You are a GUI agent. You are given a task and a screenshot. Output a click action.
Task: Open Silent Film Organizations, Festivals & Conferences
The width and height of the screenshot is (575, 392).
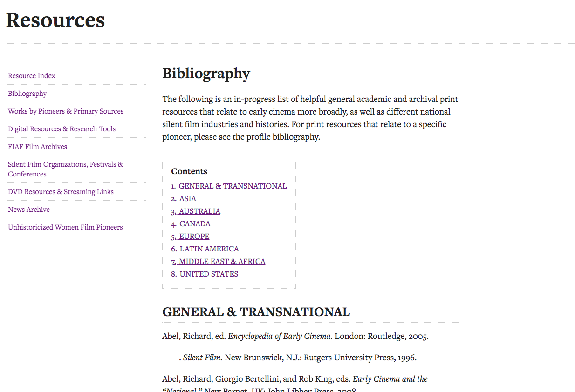(x=66, y=169)
